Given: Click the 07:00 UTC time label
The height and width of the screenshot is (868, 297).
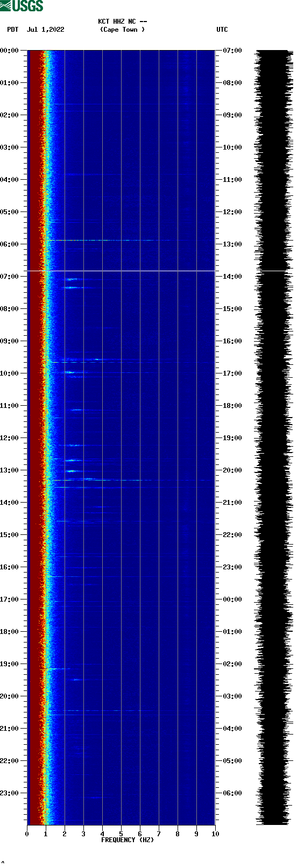Looking at the screenshot, I should coord(232,51).
